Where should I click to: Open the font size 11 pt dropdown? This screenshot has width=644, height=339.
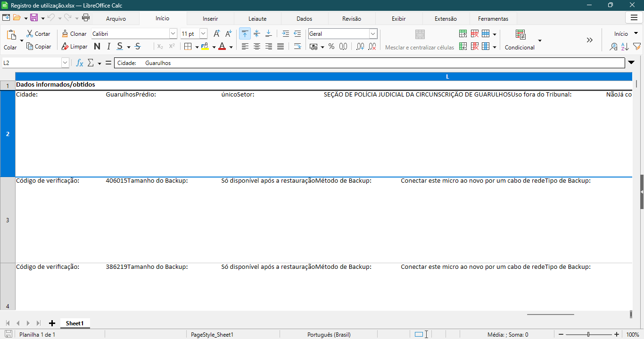[x=203, y=34]
